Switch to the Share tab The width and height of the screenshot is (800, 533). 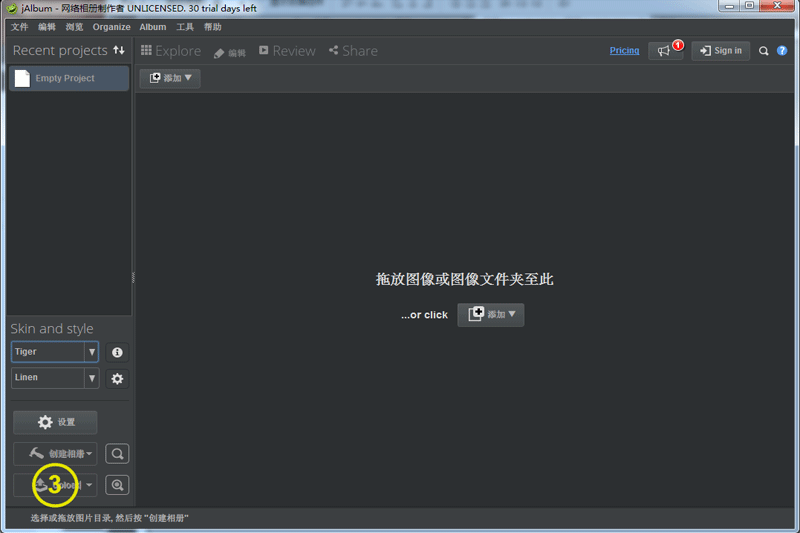point(353,51)
